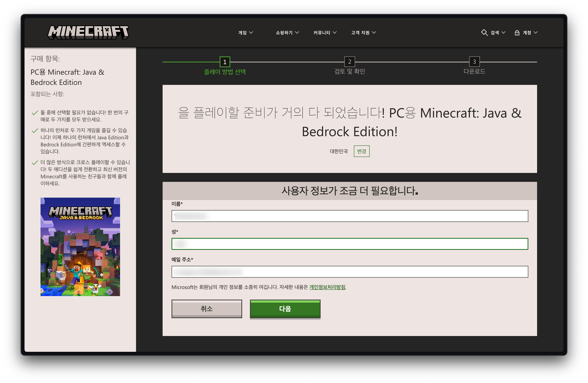Click the 대한민국 country text
This screenshot has width=588, height=383.
tap(339, 151)
